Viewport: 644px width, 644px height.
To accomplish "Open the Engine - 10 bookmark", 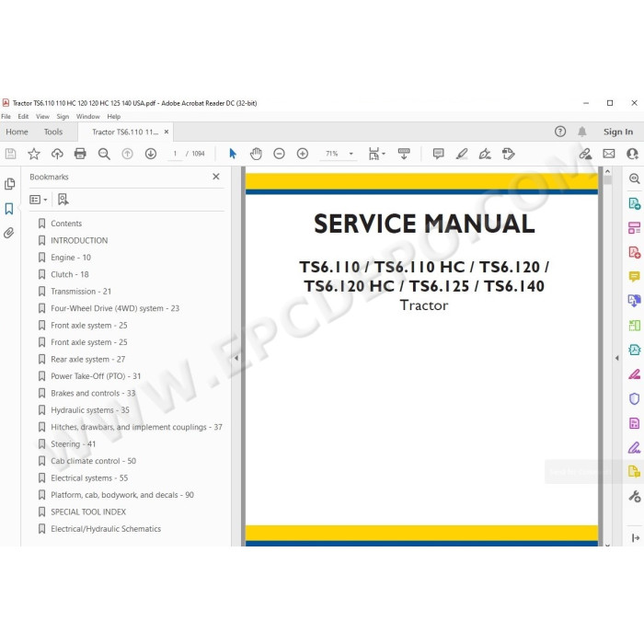I will (71, 258).
